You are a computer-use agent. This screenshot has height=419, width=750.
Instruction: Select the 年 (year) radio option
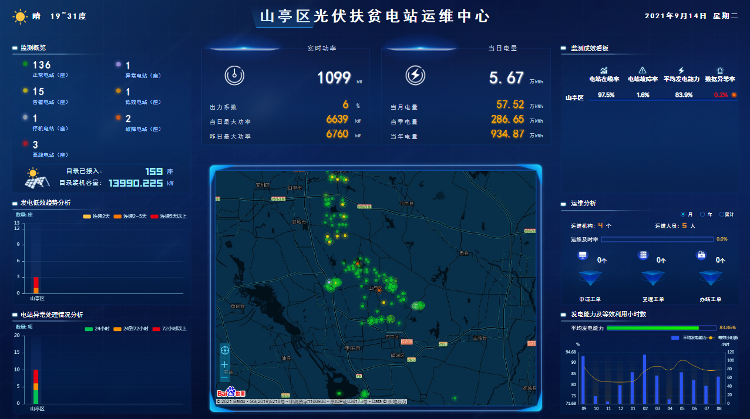point(703,214)
